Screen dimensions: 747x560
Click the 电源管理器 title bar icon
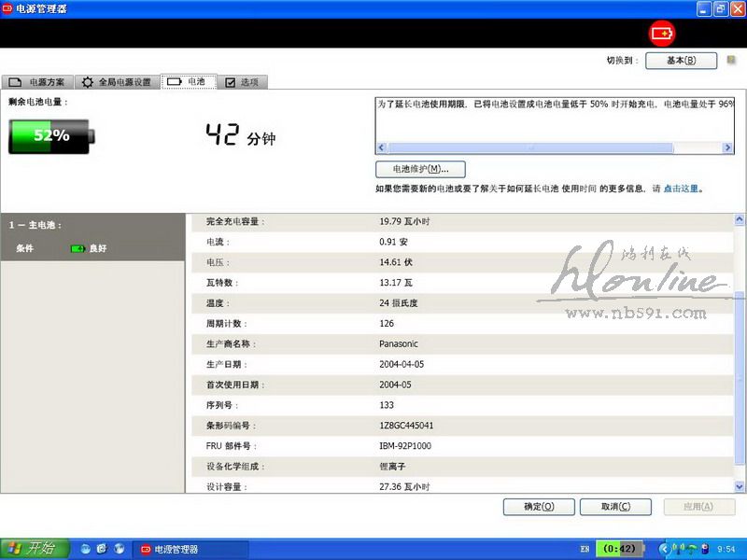(x=8, y=8)
